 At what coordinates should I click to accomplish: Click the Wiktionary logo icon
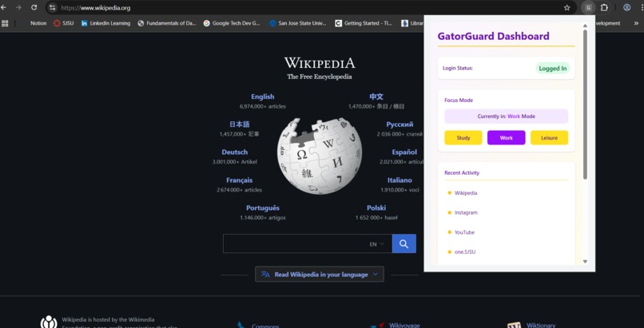514,325
